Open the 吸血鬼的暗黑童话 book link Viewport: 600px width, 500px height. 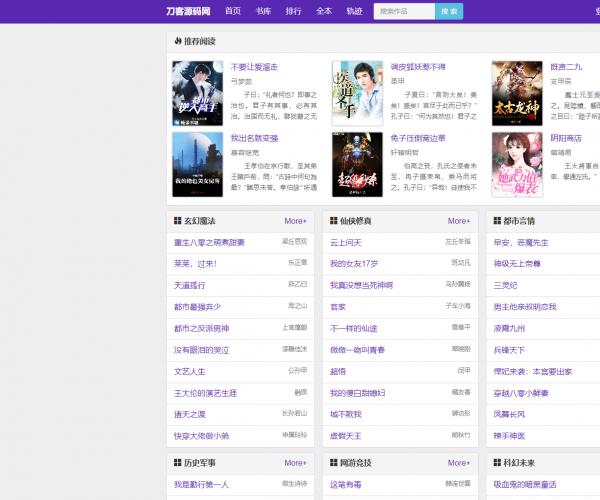(x=525, y=484)
